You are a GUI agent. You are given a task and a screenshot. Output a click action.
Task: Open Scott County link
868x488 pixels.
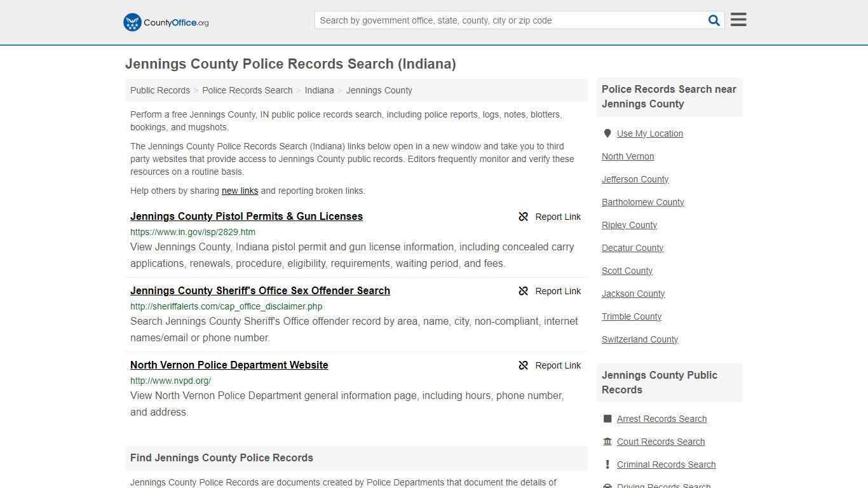[627, 271]
